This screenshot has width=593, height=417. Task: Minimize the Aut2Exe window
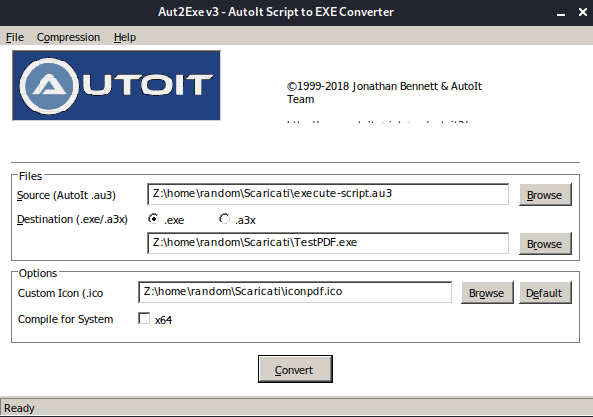561,13
